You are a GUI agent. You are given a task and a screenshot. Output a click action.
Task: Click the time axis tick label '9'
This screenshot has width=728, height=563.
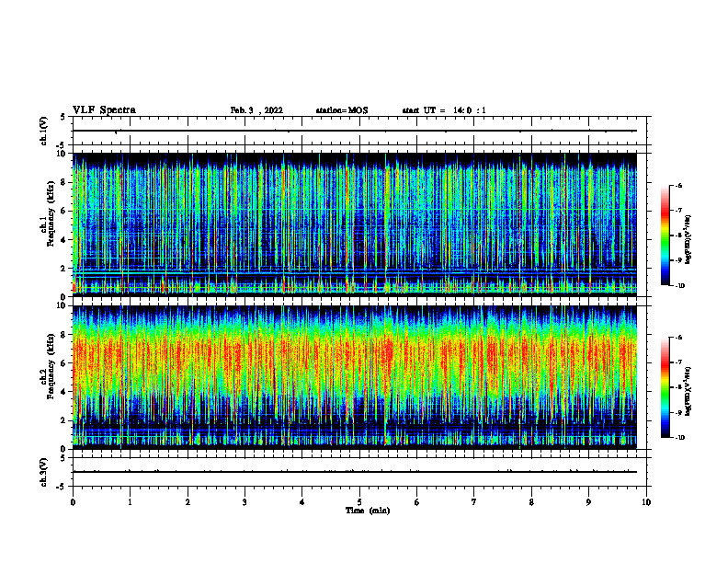588,502
